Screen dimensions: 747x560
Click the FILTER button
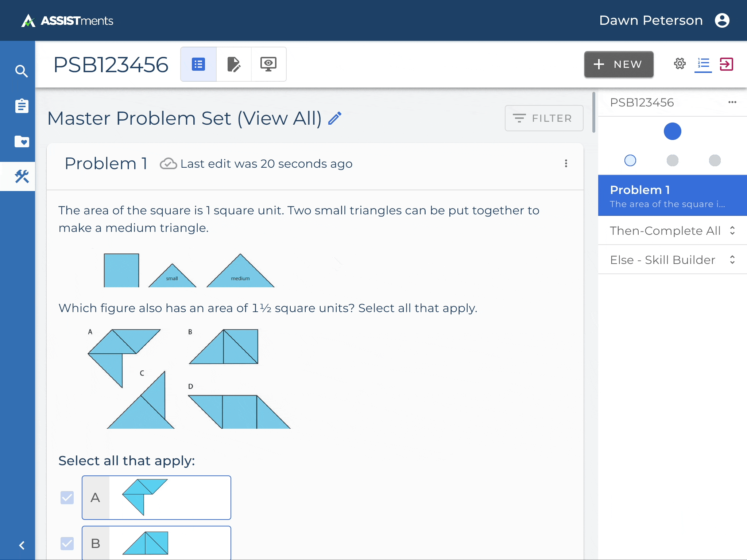(543, 118)
